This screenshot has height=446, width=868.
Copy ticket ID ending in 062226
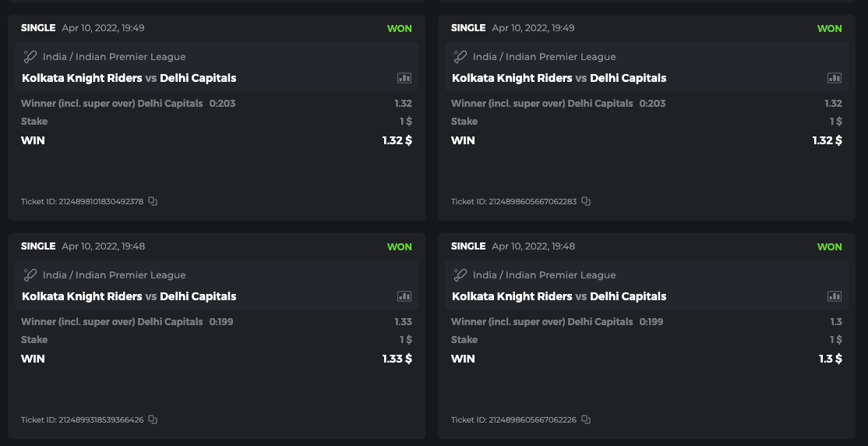[x=586, y=419]
